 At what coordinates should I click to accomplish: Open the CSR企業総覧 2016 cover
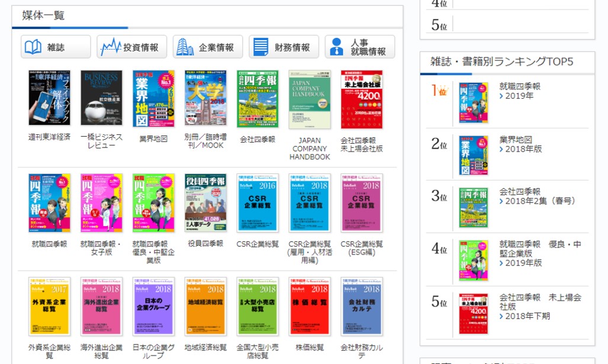pos(258,203)
